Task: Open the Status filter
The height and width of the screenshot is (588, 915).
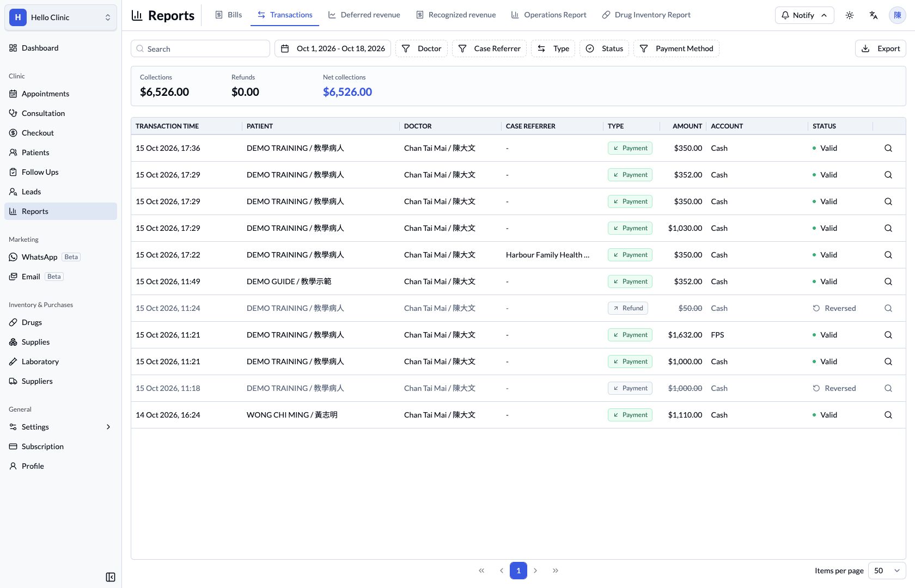Action: (x=605, y=48)
